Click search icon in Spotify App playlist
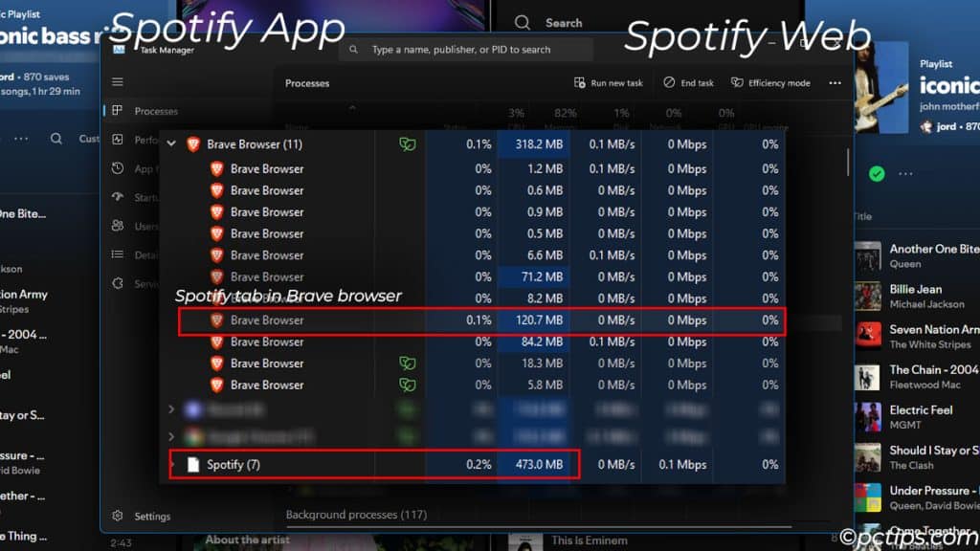 [x=56, y=138]
